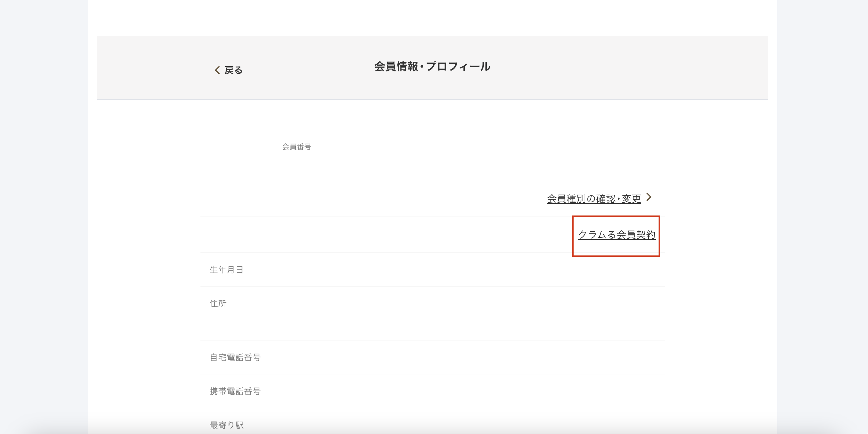The width and height of the screenshot is (868, 434).
Task: Go back using the 戻る link
Action: [233, 70]
